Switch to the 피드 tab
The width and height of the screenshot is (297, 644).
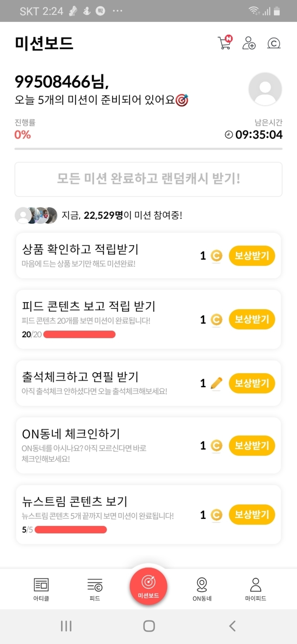tap(95, 589)
